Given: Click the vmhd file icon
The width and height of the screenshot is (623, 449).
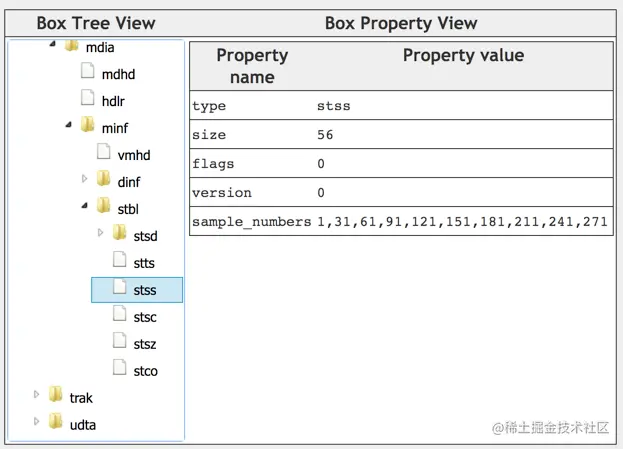Looking at the screenshot, I should click(103, 152).
